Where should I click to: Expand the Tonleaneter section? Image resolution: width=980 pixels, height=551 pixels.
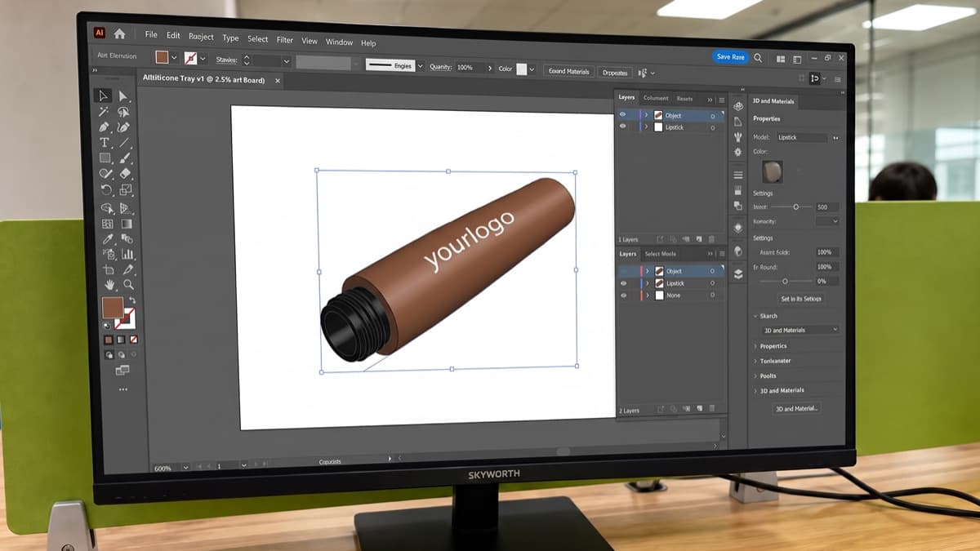click(755, 361)
